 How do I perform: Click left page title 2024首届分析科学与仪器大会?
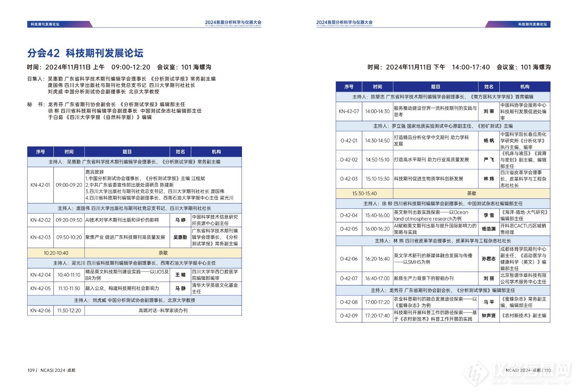click(x=233, y=22)
